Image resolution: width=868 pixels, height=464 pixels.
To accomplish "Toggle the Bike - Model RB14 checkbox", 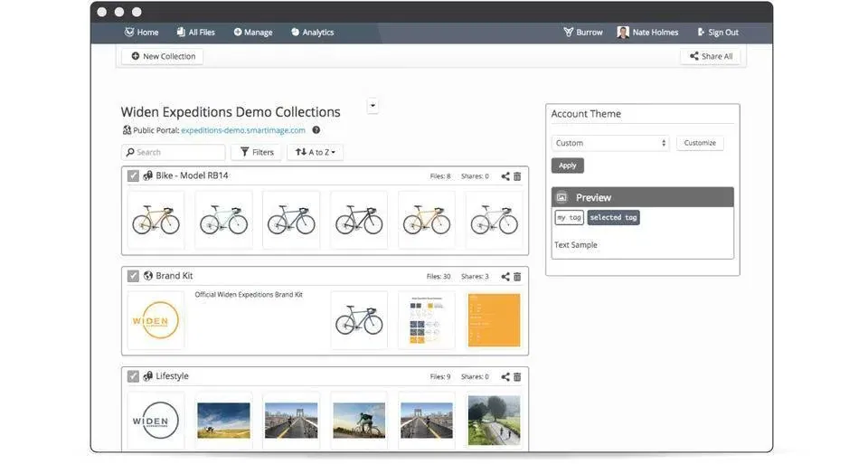I will (133, 176).
